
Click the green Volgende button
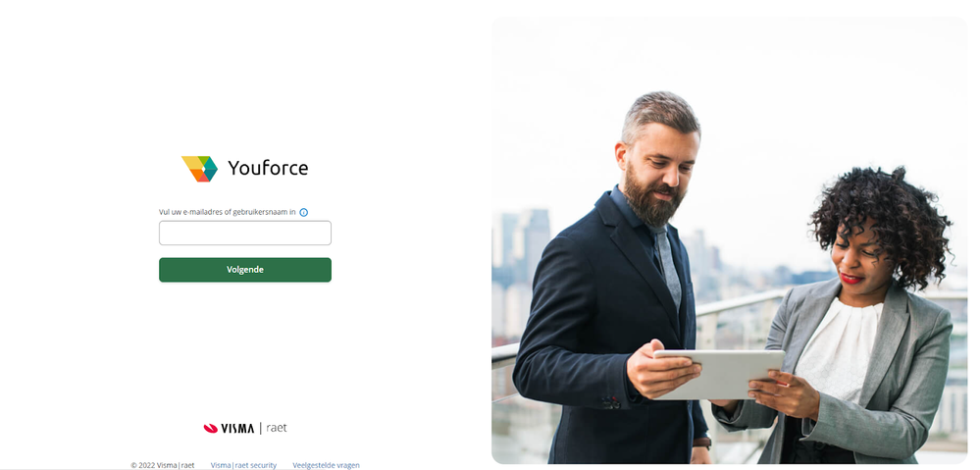[245, 270]
